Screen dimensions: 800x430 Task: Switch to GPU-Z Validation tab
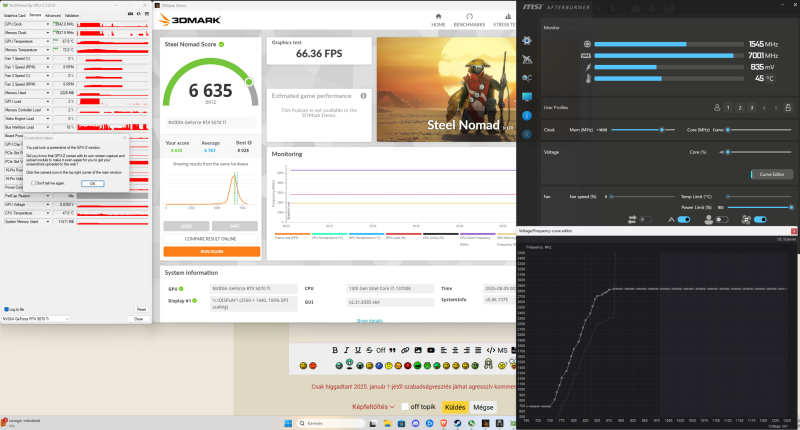(x=71, y=15)
